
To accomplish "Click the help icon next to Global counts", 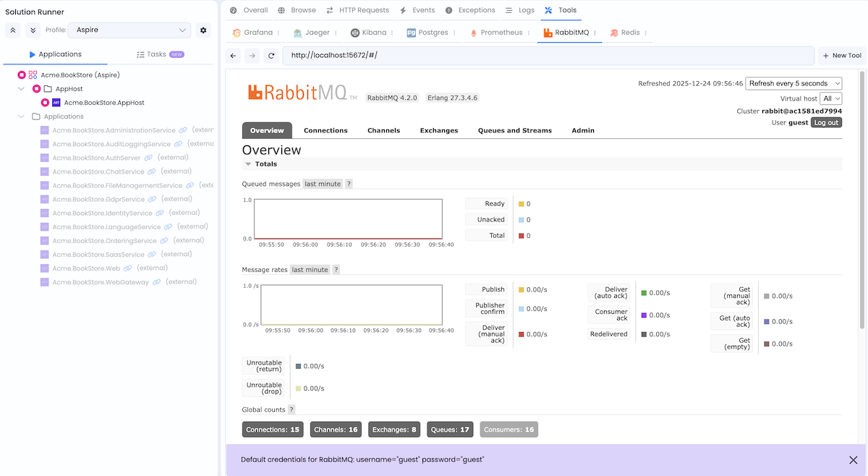I will (291, 409).
